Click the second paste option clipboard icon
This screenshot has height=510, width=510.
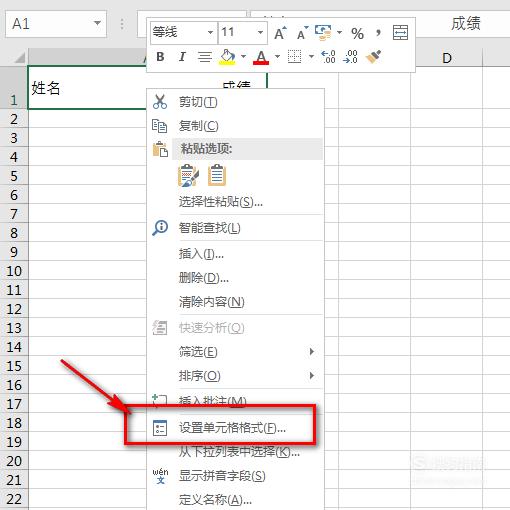coord(217,175)
